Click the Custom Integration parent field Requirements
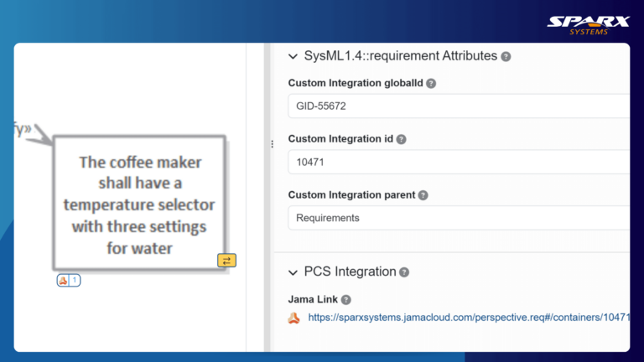 459,218
